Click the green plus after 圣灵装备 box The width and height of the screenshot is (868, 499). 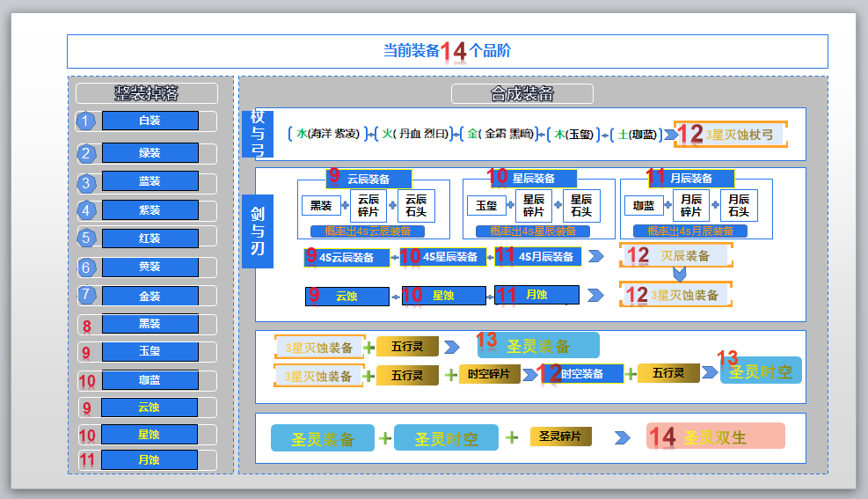pos(384,438)
